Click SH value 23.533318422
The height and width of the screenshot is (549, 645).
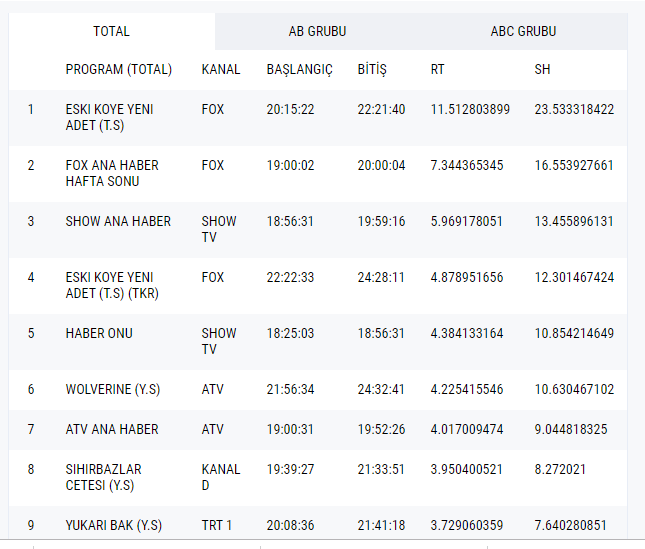[574, 109]
